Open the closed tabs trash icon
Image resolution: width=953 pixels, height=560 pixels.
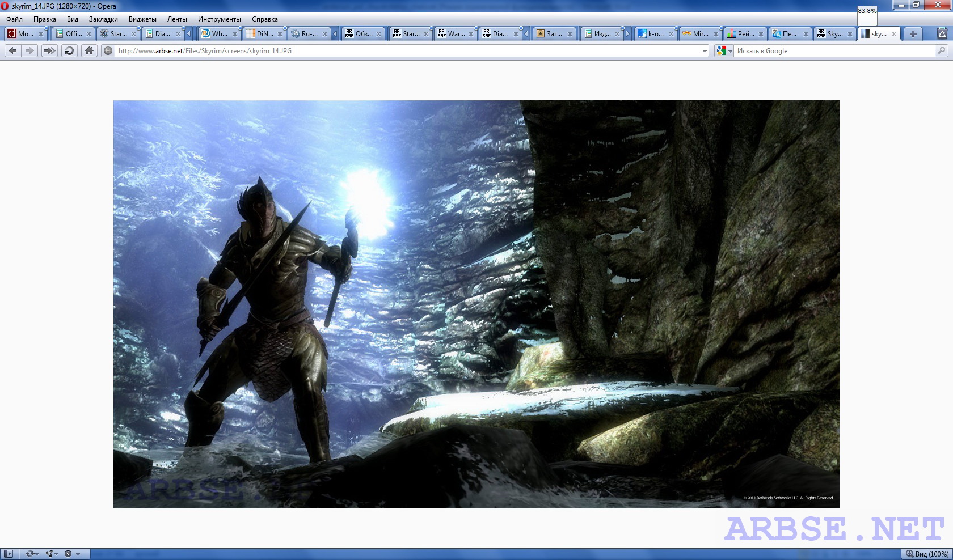943,33
